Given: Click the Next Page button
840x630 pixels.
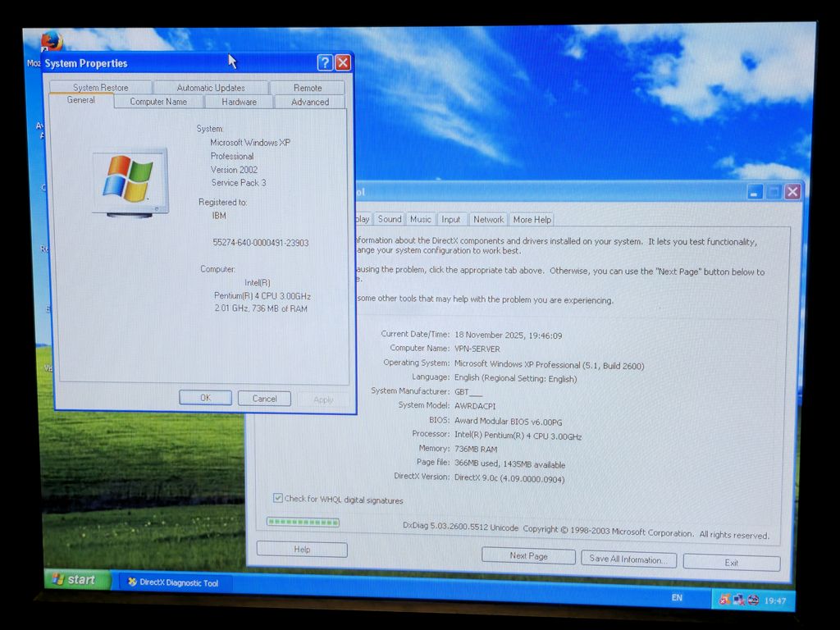Looking at the screenshot, I should coord(528,556).
